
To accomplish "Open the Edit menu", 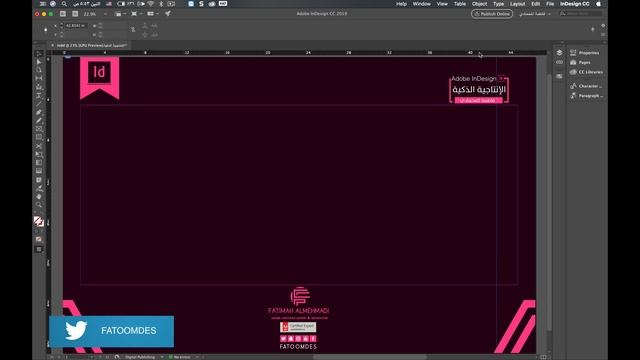I will click(x=536, y=4).
